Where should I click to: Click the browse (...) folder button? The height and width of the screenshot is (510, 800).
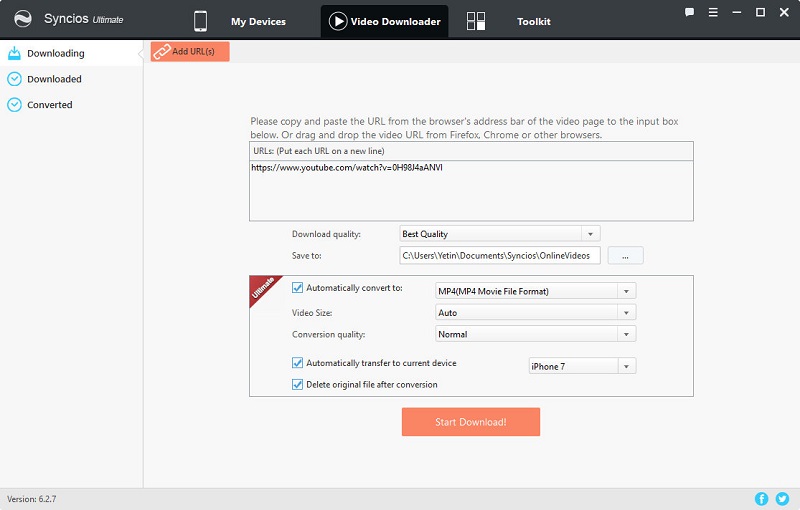tap(626, 256)
